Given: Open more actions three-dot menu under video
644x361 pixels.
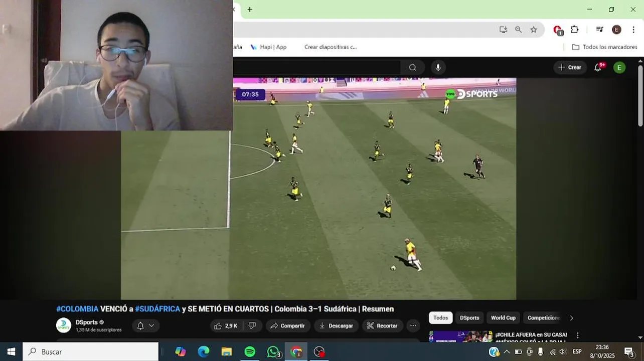Looking at the screenshot, I should [x=413, y=326].
